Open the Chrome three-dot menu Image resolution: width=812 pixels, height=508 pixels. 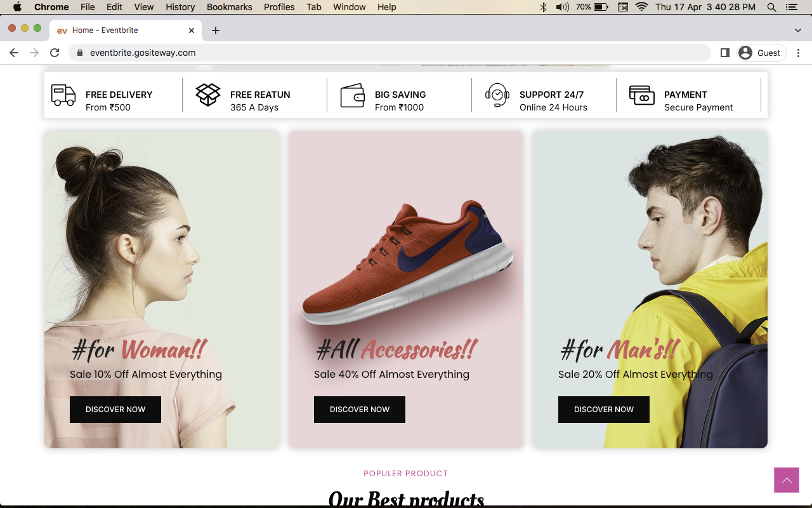[799, 53]
